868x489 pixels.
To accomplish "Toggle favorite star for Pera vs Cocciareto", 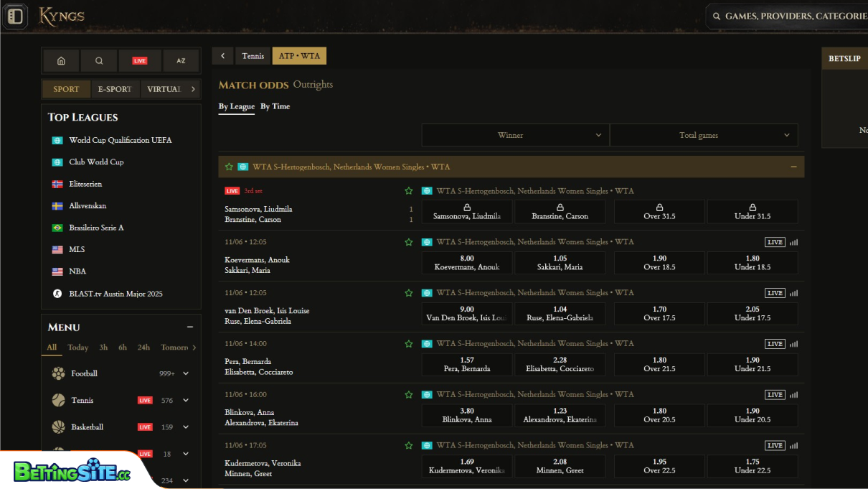I will [x=409, y=344].
